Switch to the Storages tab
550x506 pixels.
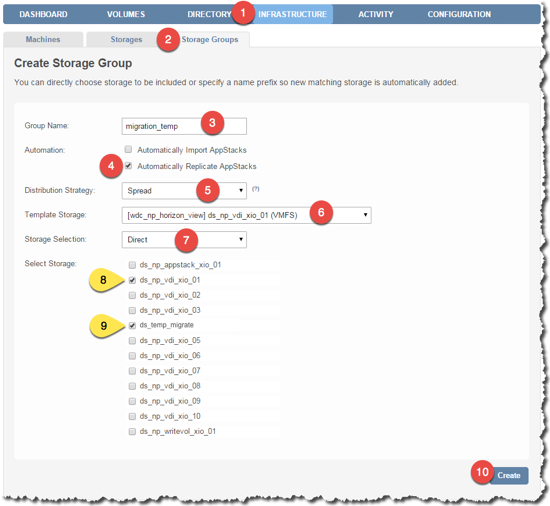click(x=126, y=39)
